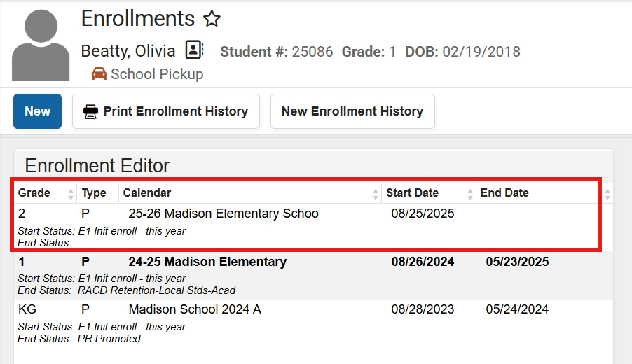Toggle sort arrows on Start Date column
Image resolution: width=632 pixels, height=364 pixels.
click(470, 193)
